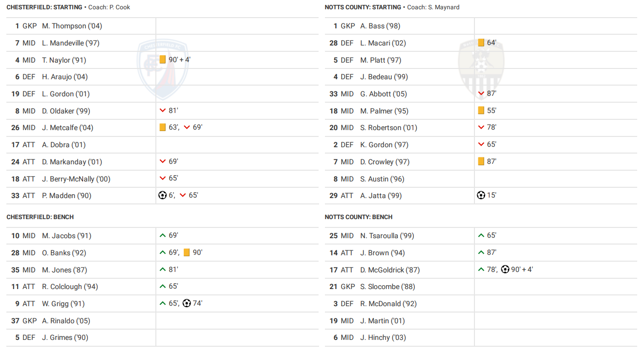Image resolution: width=644 pixels, height=358 pixels.
Task: Click O. Banks' yellow card at 90'
Action: point(187,252)
